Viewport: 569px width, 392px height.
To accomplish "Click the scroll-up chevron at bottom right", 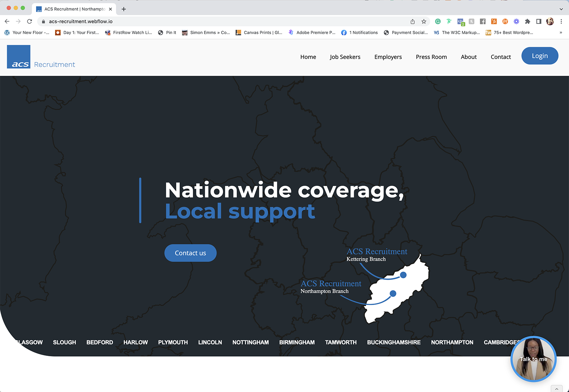I will click(x=557, y=388).
